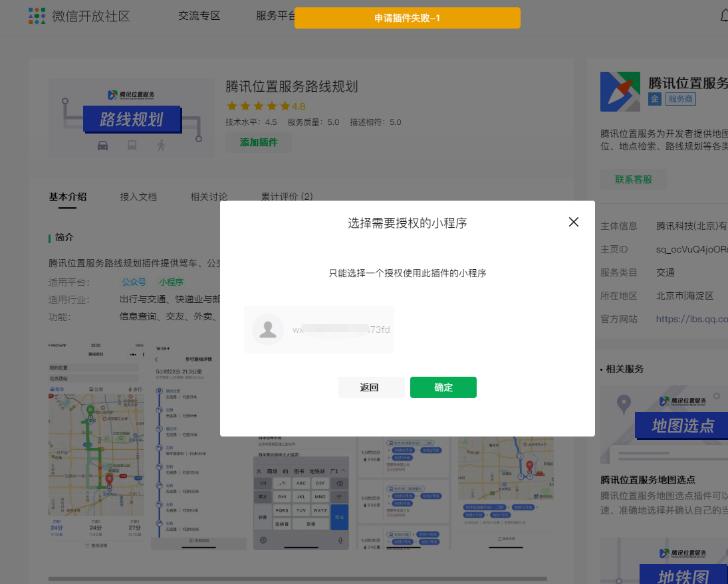Image resolution: width=728 pixels, height=584 pixels.
Task: Click the 路线规划 plugin banner image
Action: (x=132, y=118)
